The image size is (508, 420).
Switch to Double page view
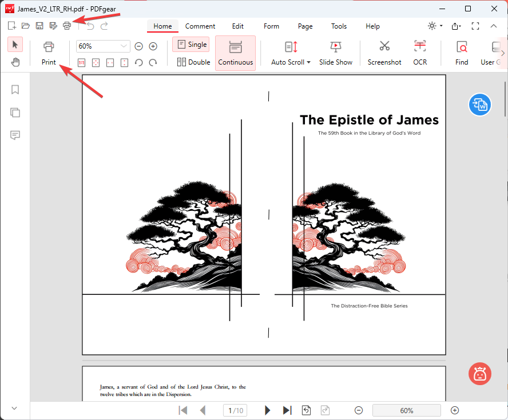(193, 62)
